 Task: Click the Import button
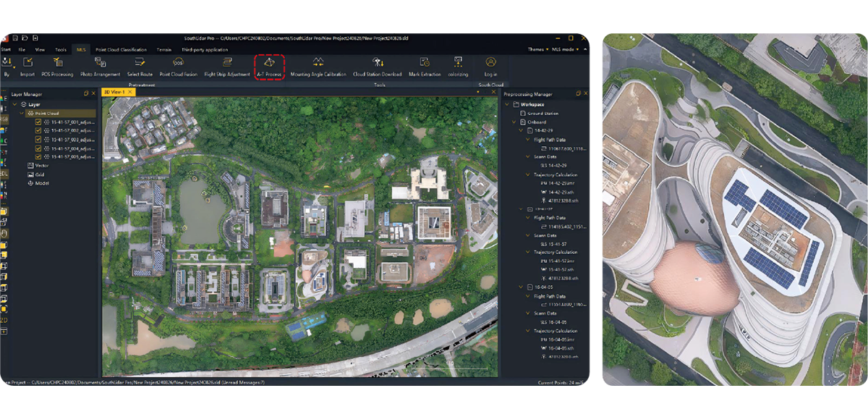[x=27, y=66]
